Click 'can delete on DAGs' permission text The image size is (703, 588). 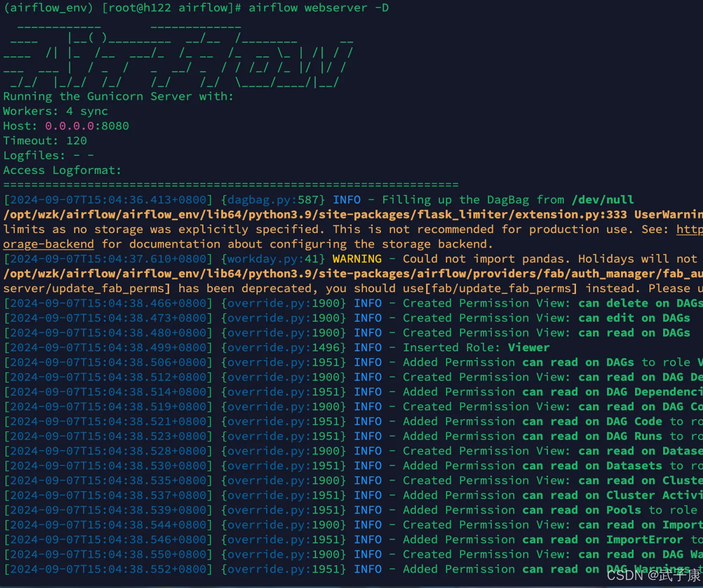[640, 303]
